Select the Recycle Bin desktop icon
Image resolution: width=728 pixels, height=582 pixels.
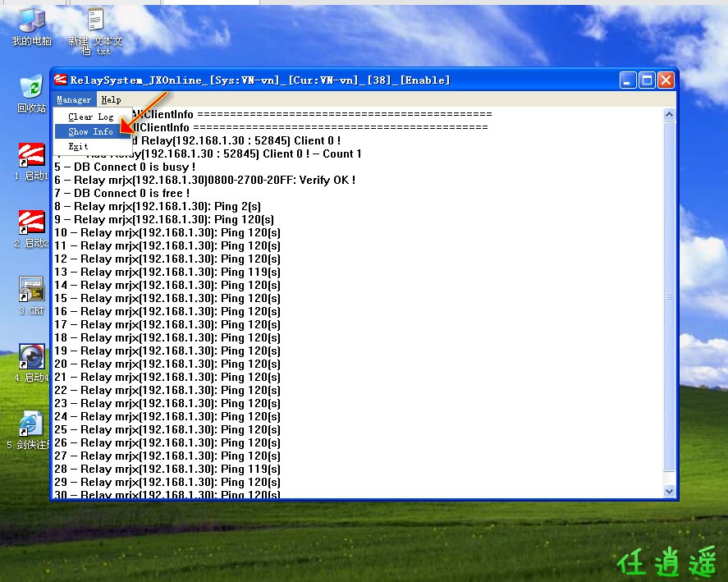31,94
